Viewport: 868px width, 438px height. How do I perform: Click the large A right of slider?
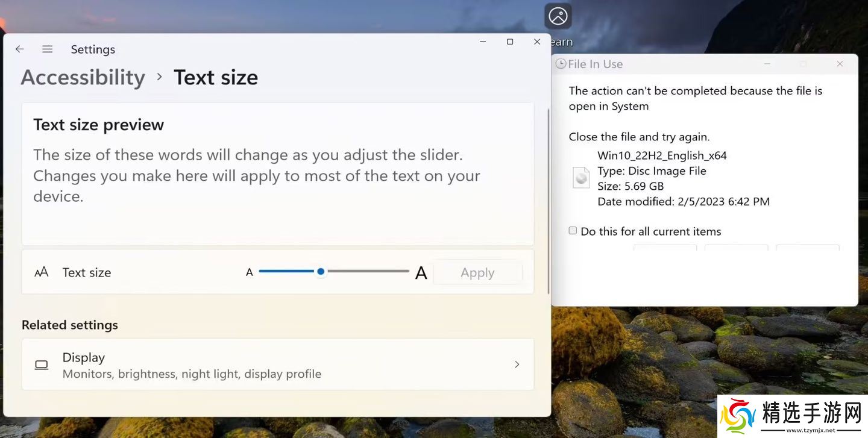(x=421, y=273)
